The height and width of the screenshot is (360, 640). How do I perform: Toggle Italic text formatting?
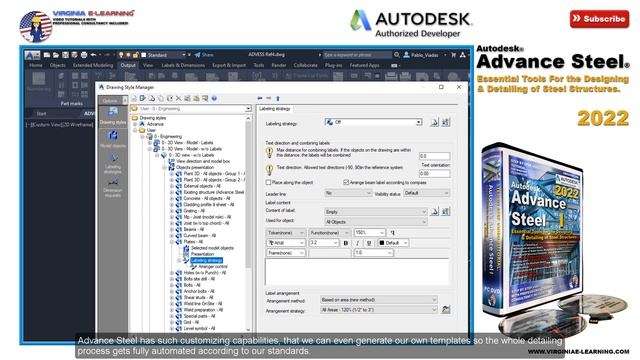pyautogui.click(x=358, y=243)
